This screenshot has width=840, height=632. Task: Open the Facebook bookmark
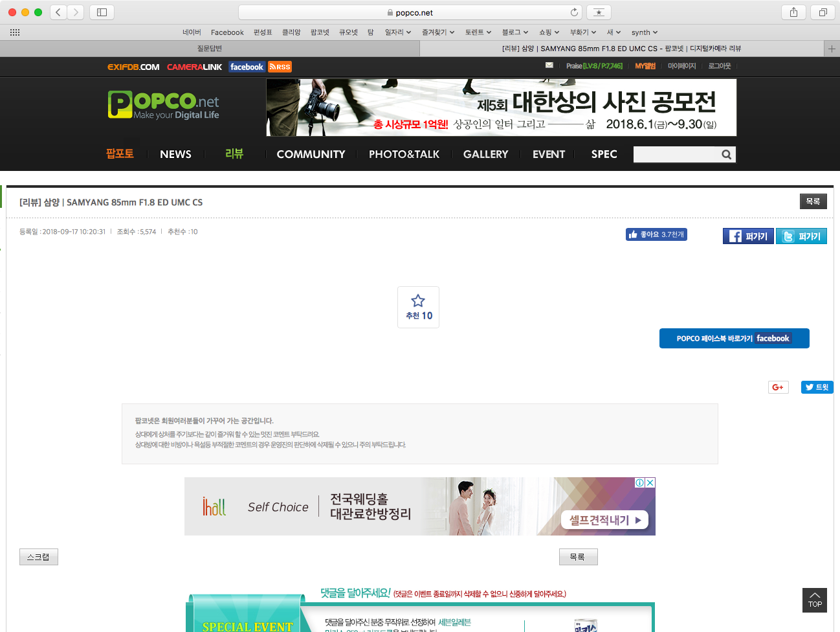click(x=227, y=32)
